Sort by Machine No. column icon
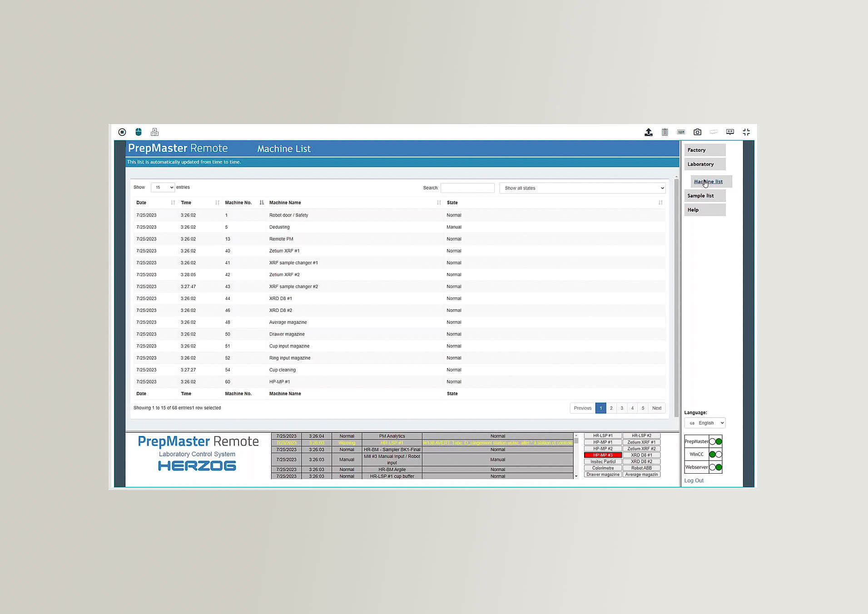 (262, 203)
